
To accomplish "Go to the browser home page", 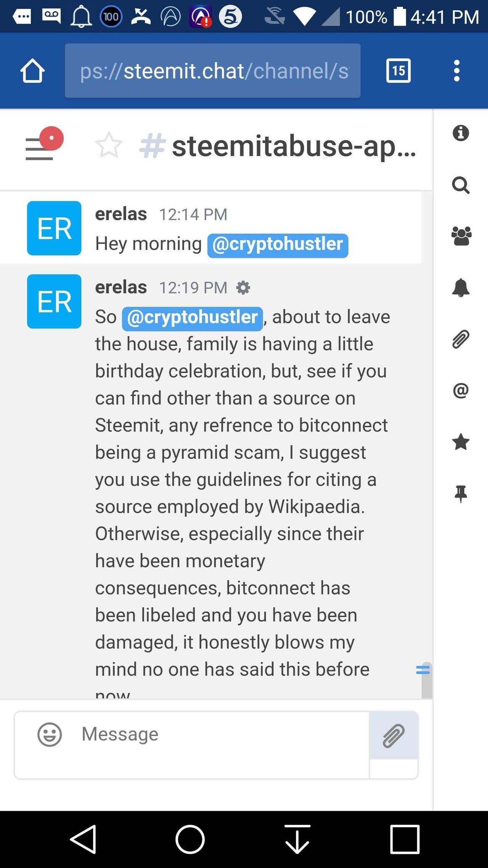I will pos(32,71).
